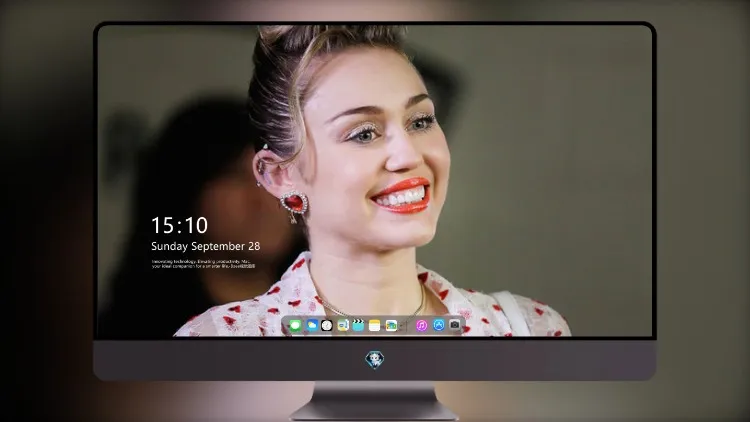Open the Maps icon beside Clock
The width and height of the screenshot is (750, 422).
[343, 326]
